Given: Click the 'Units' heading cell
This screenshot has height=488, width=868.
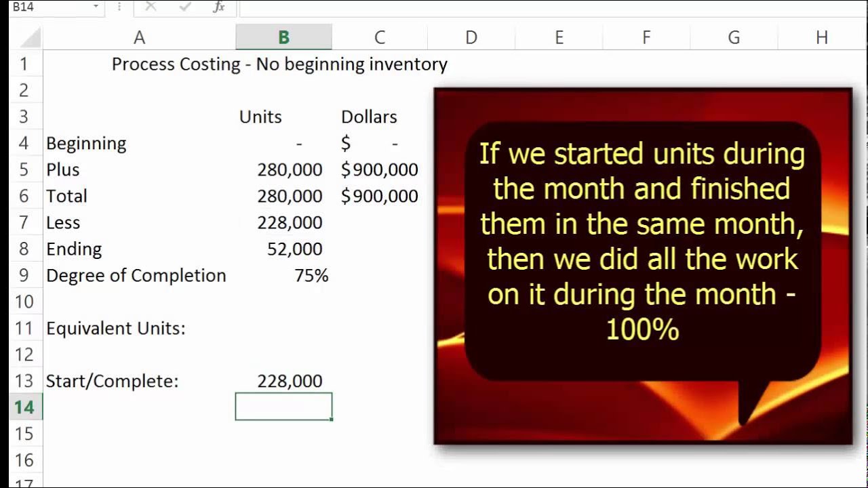Looking at the screenshot, I should pyautogui.click(x=283, y=117).
